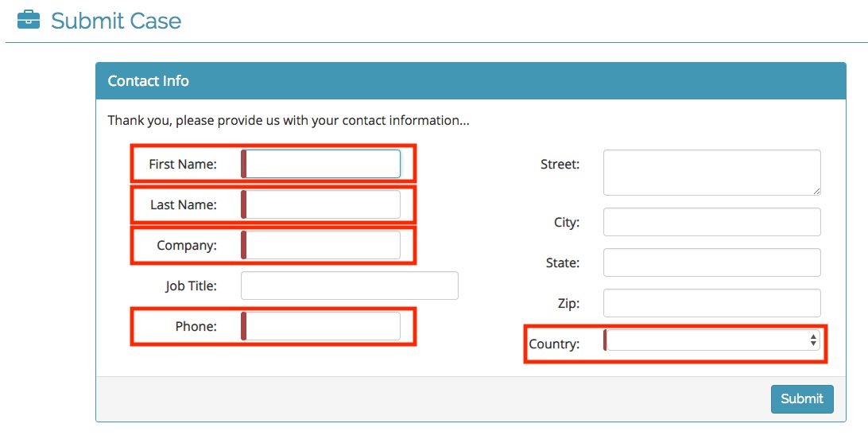Click the Job Title text field
Screen dimensions: 868x443
click(x=349, y=286)
